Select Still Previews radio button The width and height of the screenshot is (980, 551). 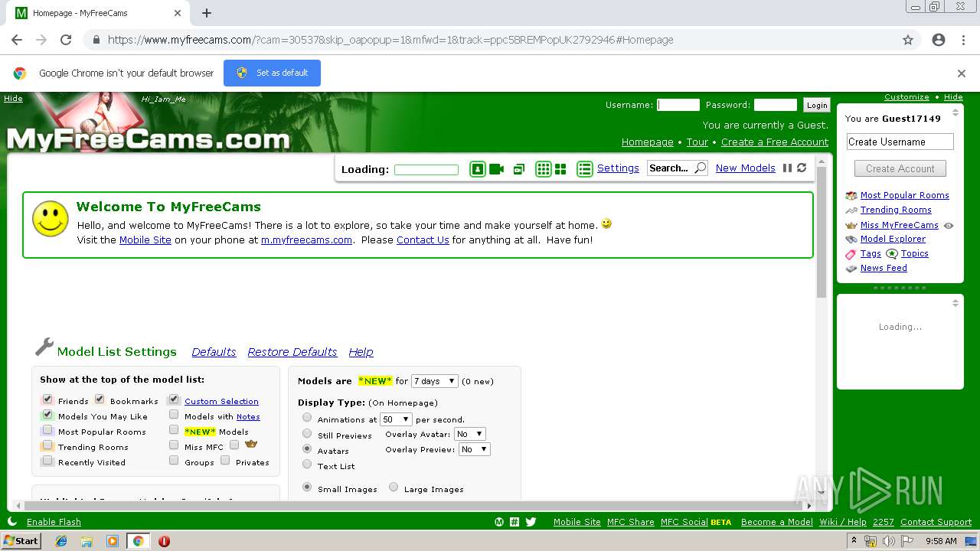307,434
